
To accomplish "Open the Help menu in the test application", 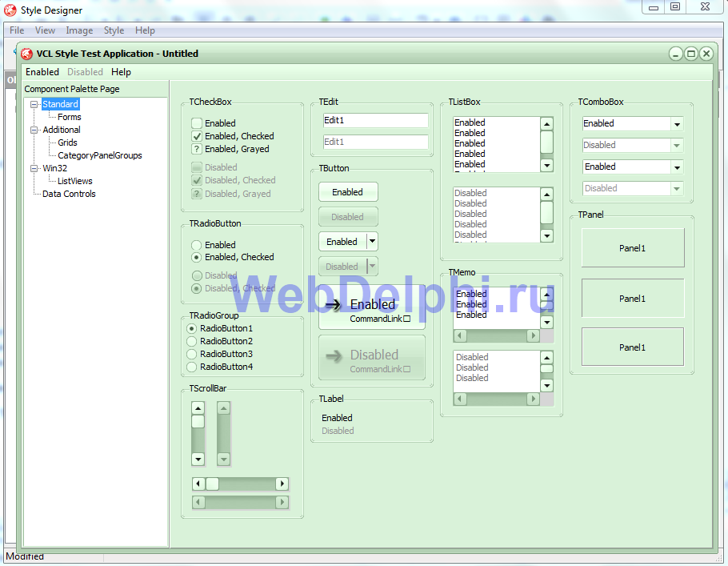I will pos(121,72).
